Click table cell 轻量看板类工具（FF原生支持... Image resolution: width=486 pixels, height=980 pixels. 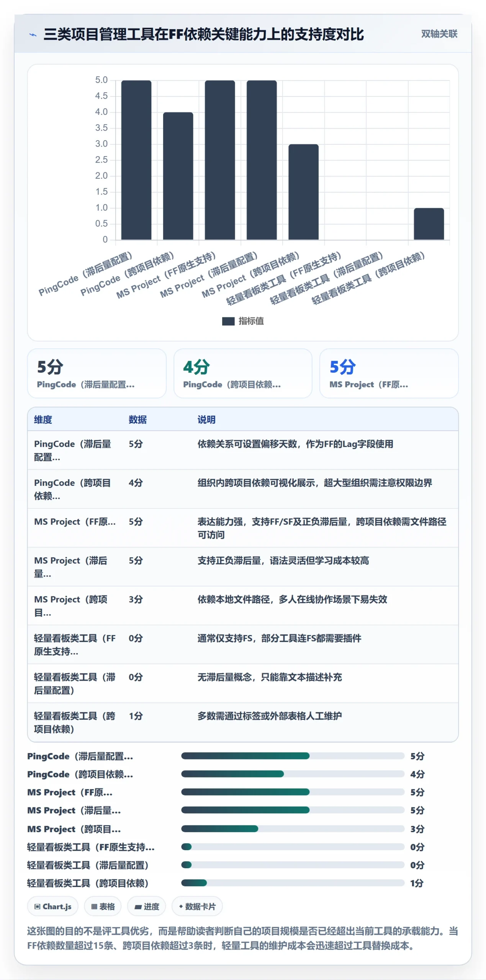click(75, 645)
